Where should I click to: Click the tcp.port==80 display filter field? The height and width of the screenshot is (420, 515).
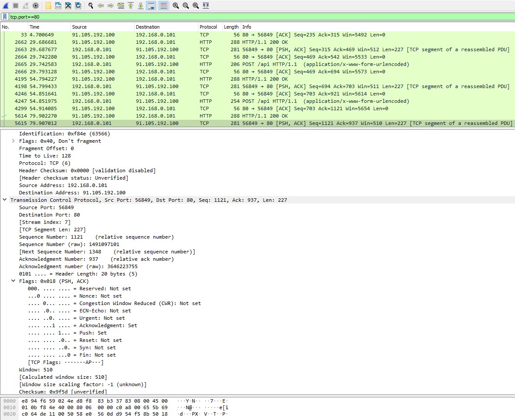click(x=261, y=17)
